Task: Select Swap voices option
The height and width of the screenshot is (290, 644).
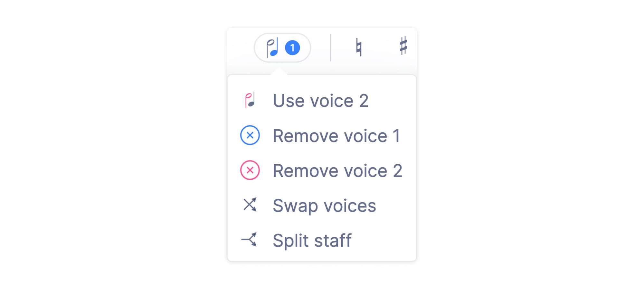Action: [x=322, y=205]
